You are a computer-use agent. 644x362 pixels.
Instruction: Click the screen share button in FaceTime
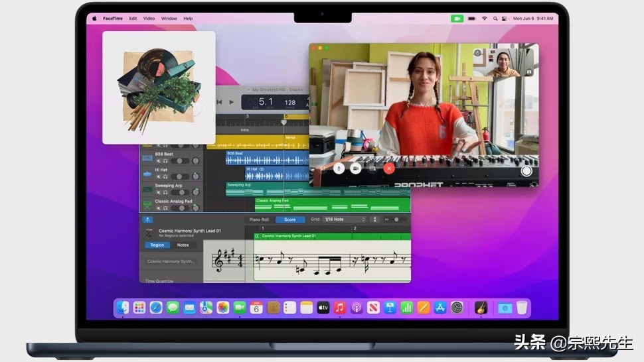[372, 168]
